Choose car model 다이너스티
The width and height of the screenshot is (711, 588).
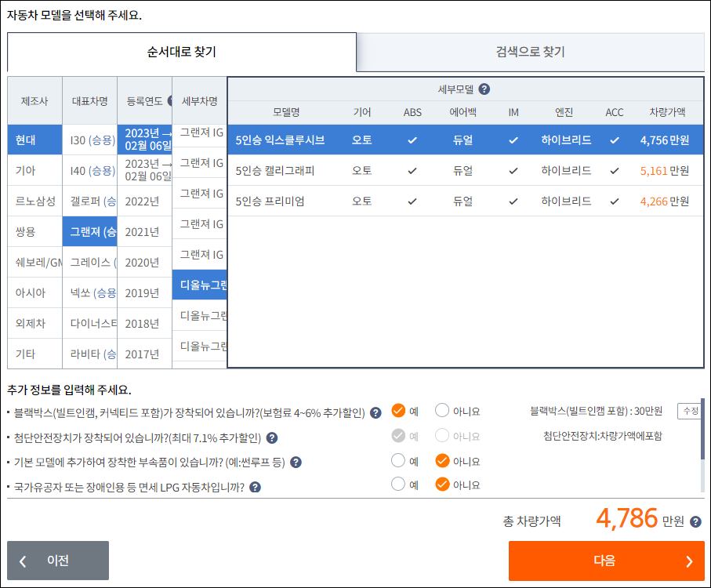(x=90, y=323)
